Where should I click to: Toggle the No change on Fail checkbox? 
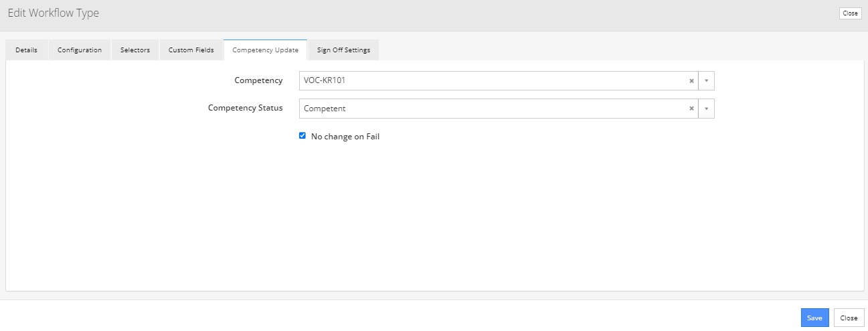tap(302, 135)
